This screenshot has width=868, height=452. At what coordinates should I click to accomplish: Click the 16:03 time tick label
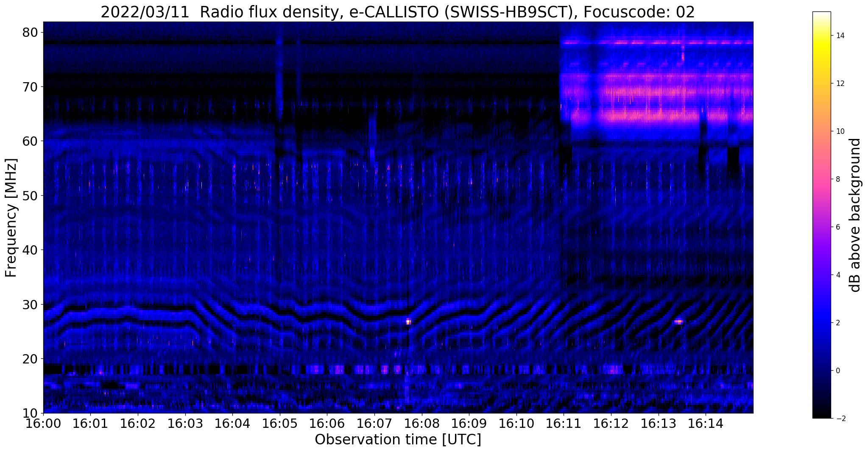[185, 423]
